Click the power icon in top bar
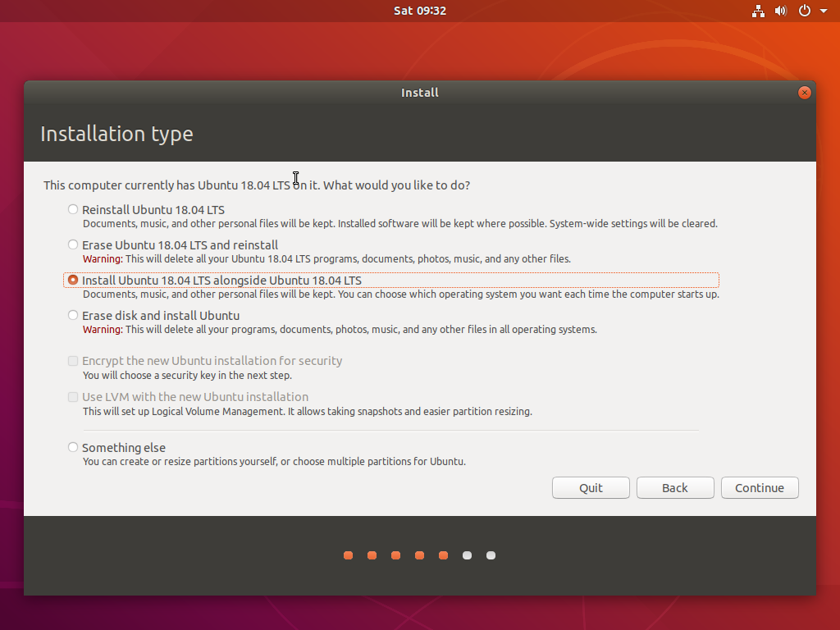840x630 pixels. pyautogui.click(x=805, y=11)
